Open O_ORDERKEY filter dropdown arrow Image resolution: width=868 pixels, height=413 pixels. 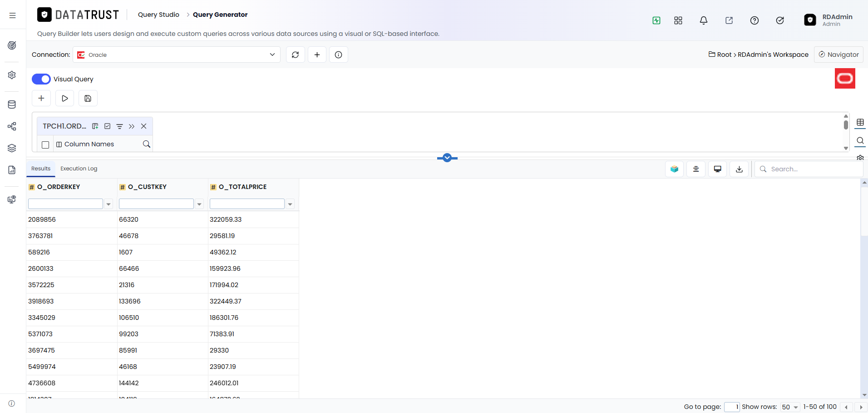108,204
